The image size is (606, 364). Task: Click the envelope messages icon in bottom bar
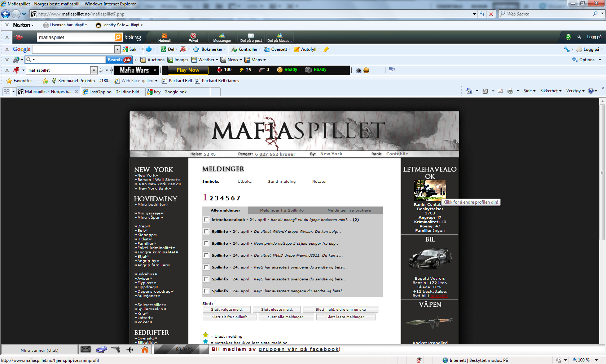85,349
